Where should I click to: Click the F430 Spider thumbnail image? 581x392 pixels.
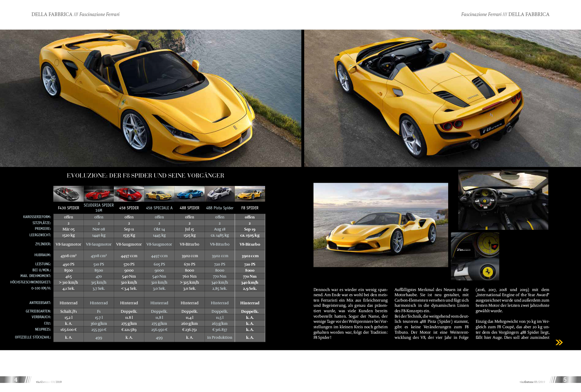click(x=68, y=194)
